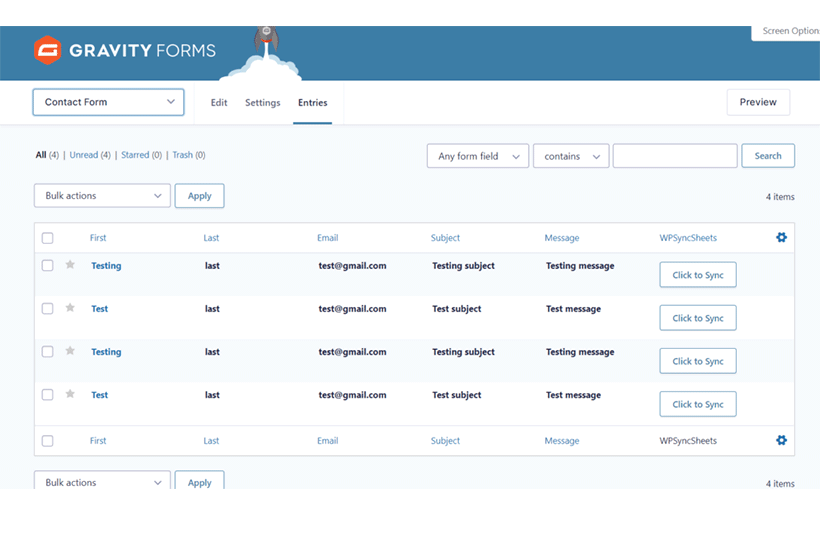
Task: Sort by Email column header
Action: pyautogui.click(x=327, y=238)
